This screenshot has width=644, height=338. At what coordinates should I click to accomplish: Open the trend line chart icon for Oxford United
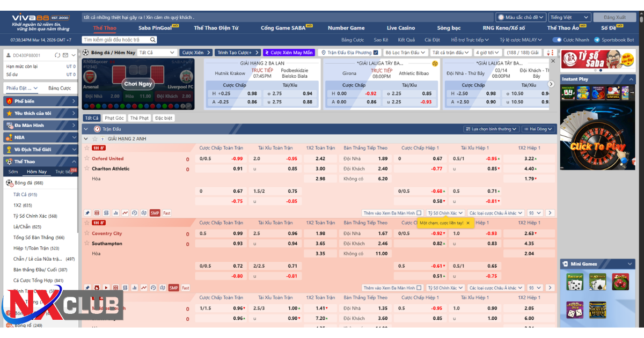(125, 213)
